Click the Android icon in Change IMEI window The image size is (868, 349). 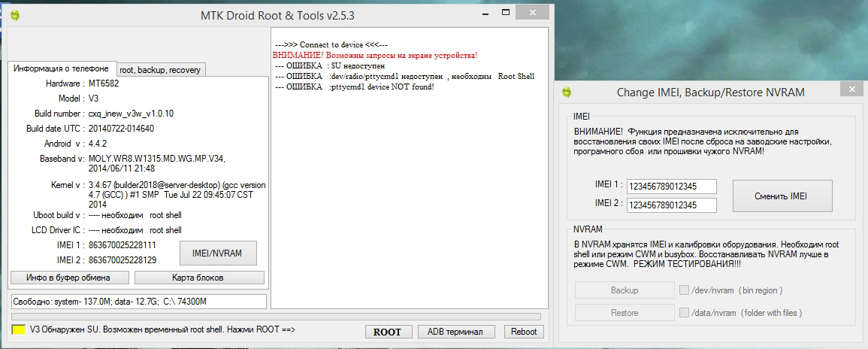click(567, 92)
